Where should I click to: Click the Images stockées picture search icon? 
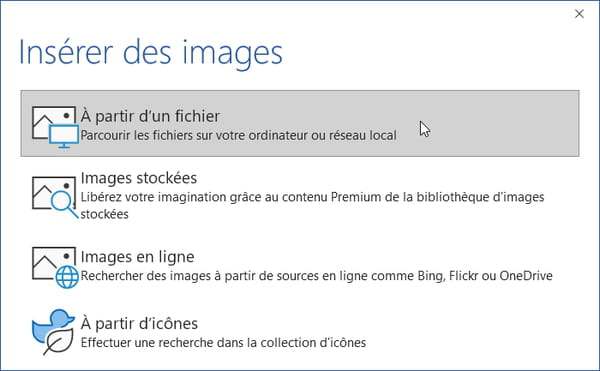pos(55,197)
